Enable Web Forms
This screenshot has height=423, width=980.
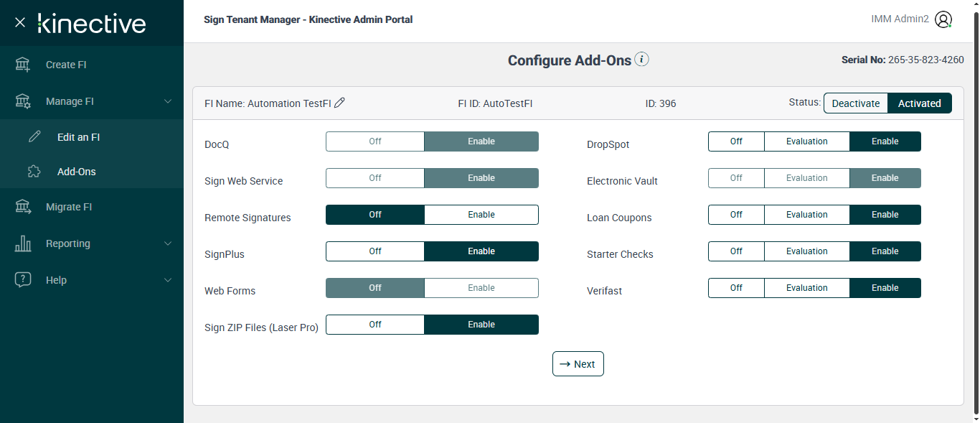coord(481,288)
